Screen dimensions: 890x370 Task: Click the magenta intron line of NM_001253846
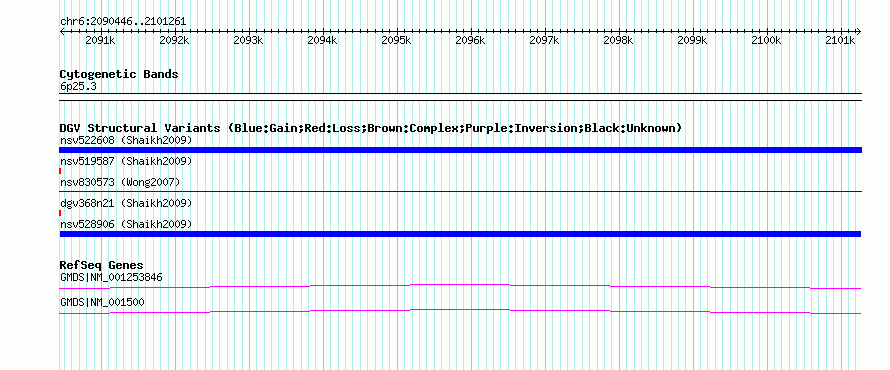pos(460,287)
